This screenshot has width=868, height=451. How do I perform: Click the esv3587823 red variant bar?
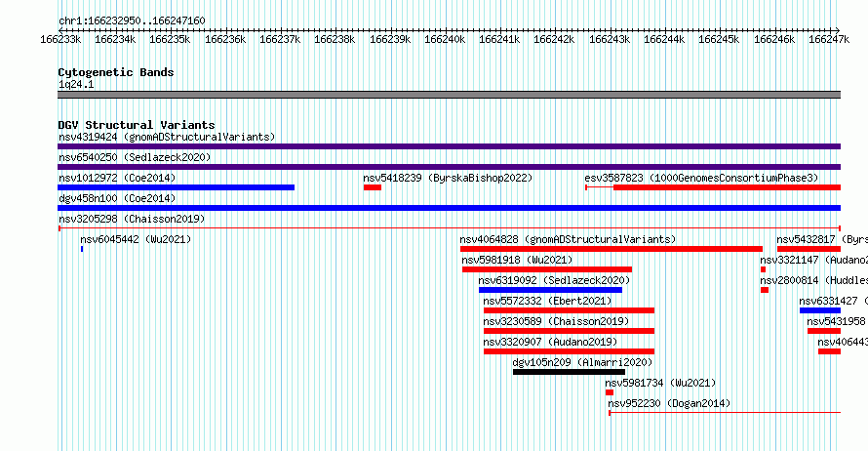727,187
